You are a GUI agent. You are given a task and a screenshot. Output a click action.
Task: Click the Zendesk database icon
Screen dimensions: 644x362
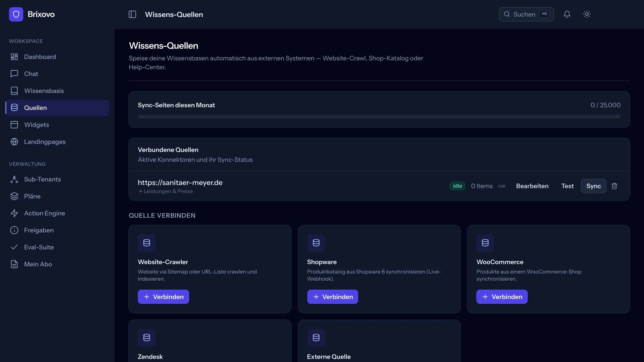(147, 338)
